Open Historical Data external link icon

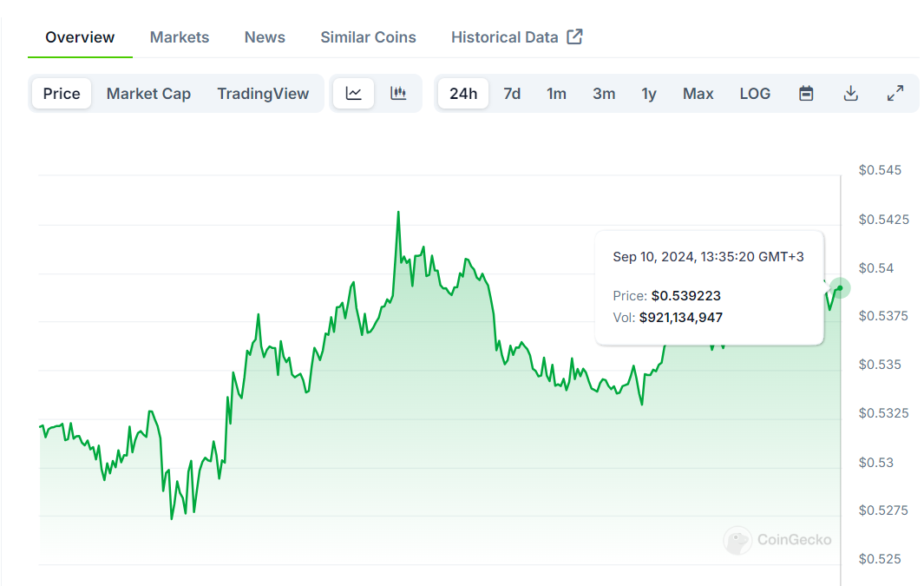[x=574, y=36]
